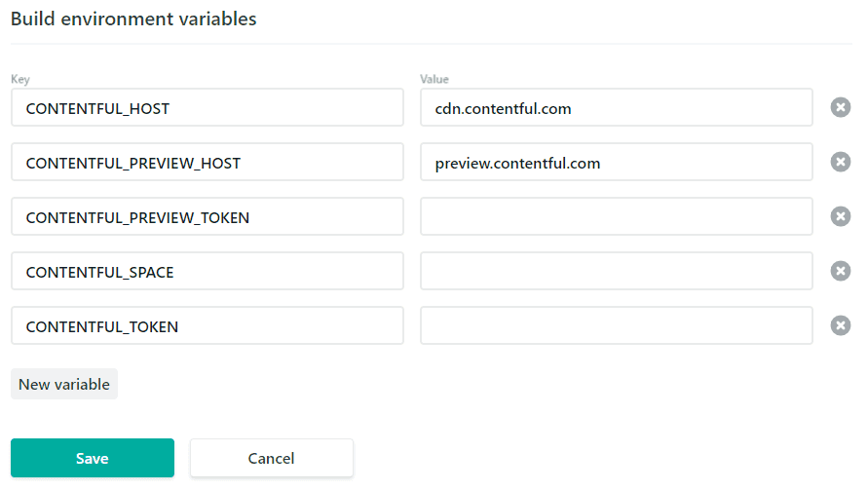
Task: Delete the CONTENTFUL_SPACE variable row
Action: click(840, 271)
